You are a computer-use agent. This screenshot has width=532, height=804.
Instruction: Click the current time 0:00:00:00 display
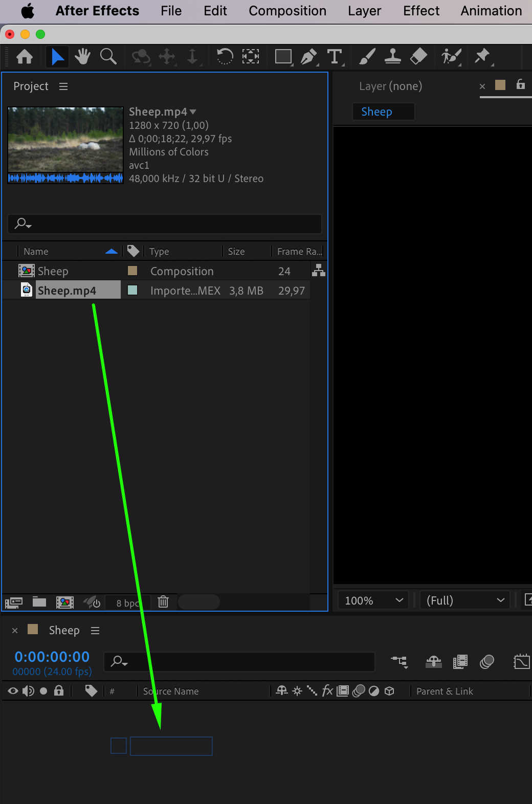52,656
